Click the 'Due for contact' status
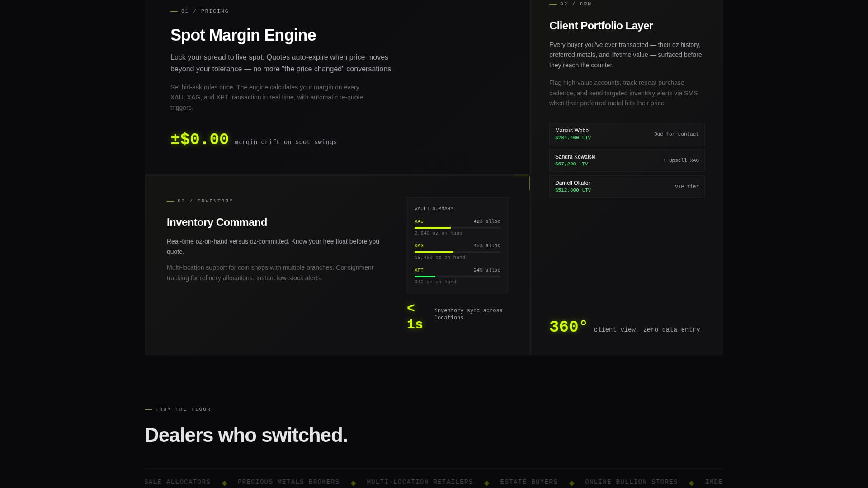Viewport: 868px width, 488px height. tap(676, 134)
